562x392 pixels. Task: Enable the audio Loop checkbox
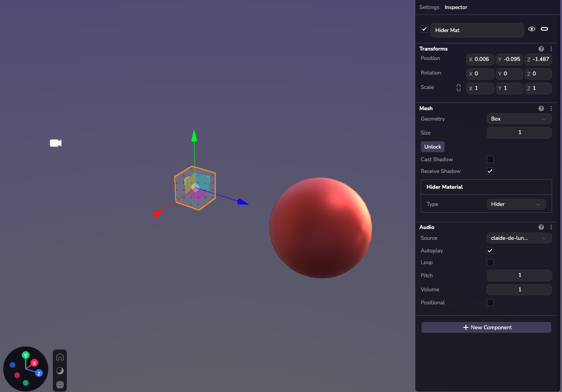pyautogui.click(x=490, y=262)
